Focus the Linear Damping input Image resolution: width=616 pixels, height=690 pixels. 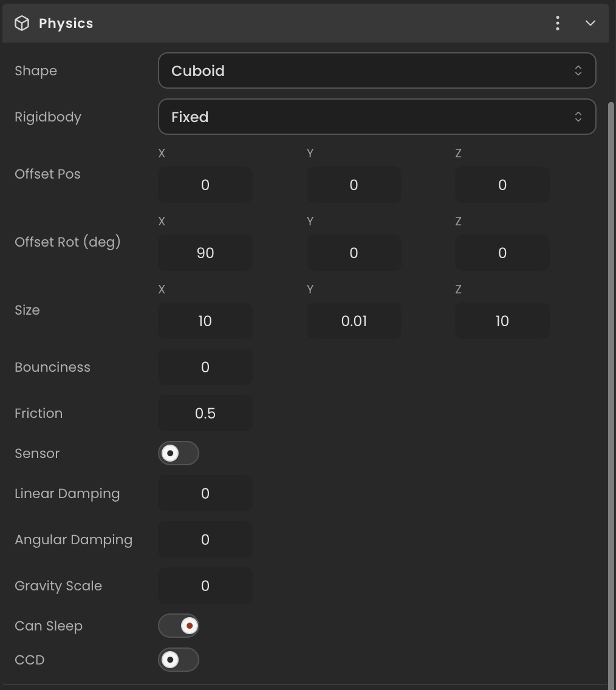click(205, 493)
